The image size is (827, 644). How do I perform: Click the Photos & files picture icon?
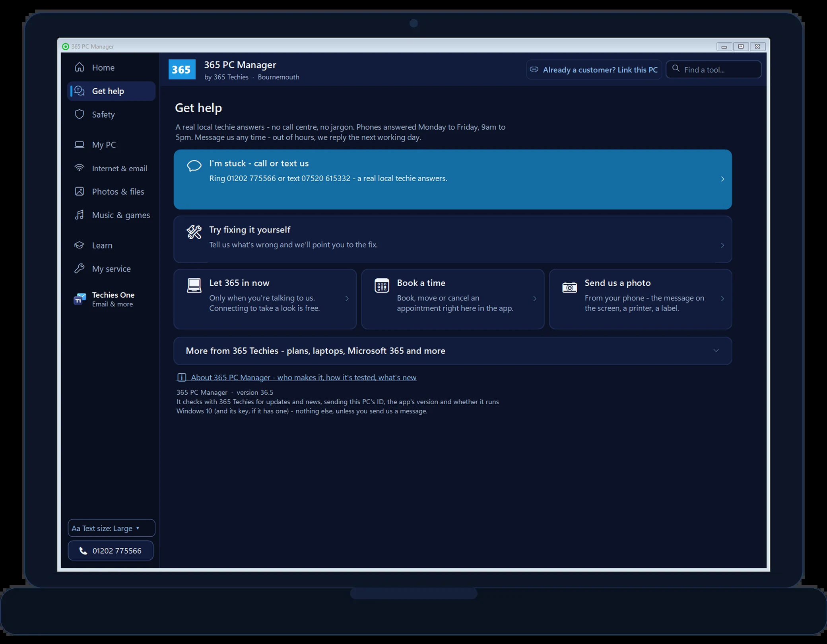point(80,191)
